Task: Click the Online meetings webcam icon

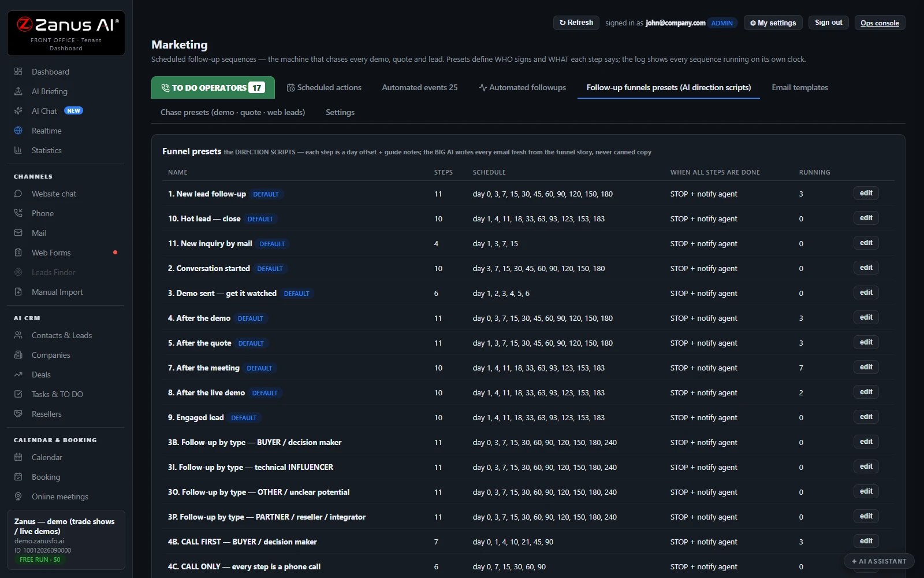Action: [18, 497]
